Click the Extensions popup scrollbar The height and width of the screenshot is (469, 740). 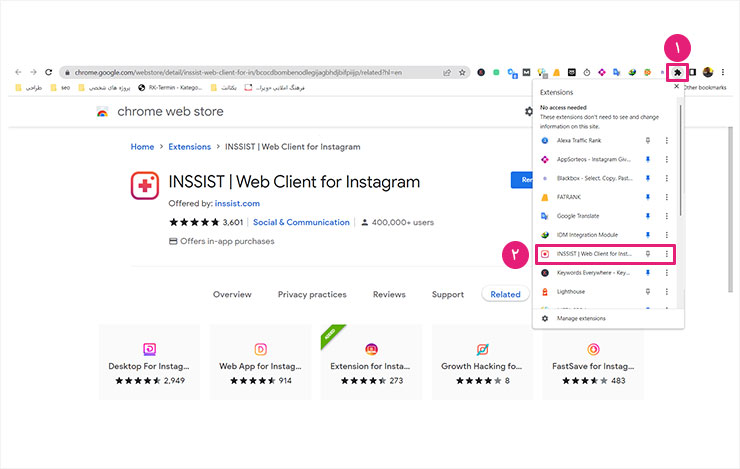pyautogui.click(x=680, y=160)
